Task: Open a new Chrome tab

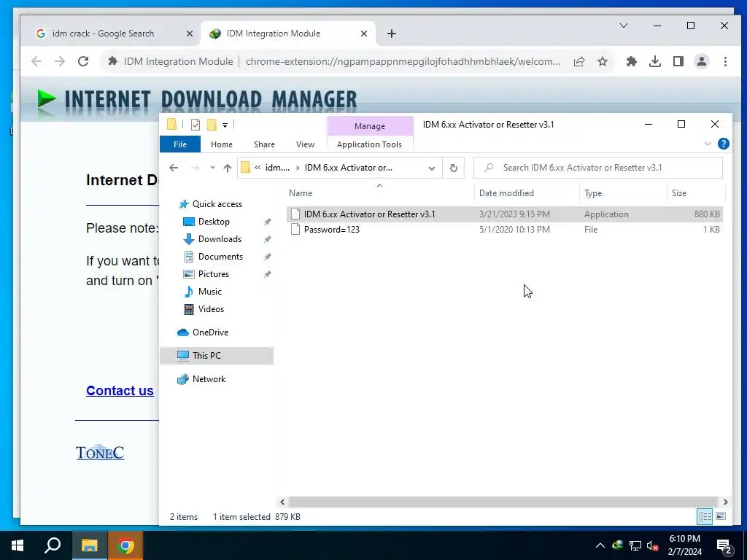Action: click(392, 34)
